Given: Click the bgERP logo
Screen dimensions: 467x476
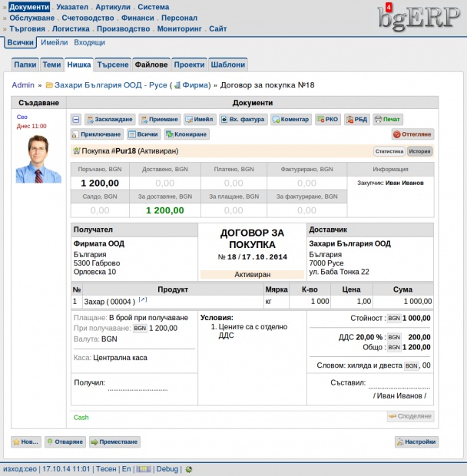Looking at the screenshot, I should pyautogui.click(x=419, y=18).
